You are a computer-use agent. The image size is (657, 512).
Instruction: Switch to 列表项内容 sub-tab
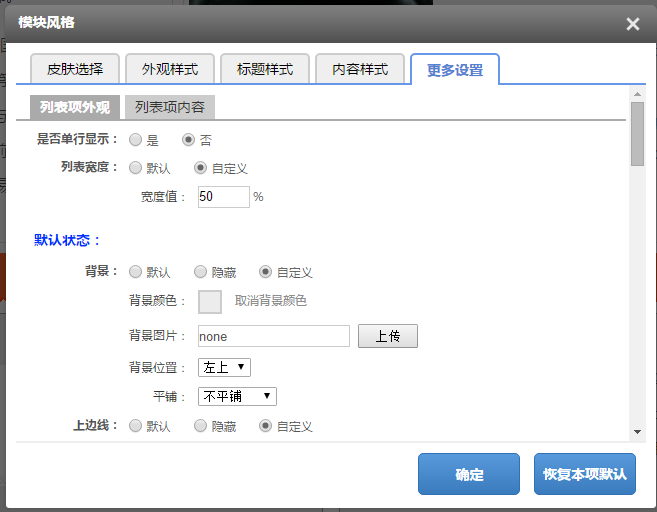coord(169,108)
